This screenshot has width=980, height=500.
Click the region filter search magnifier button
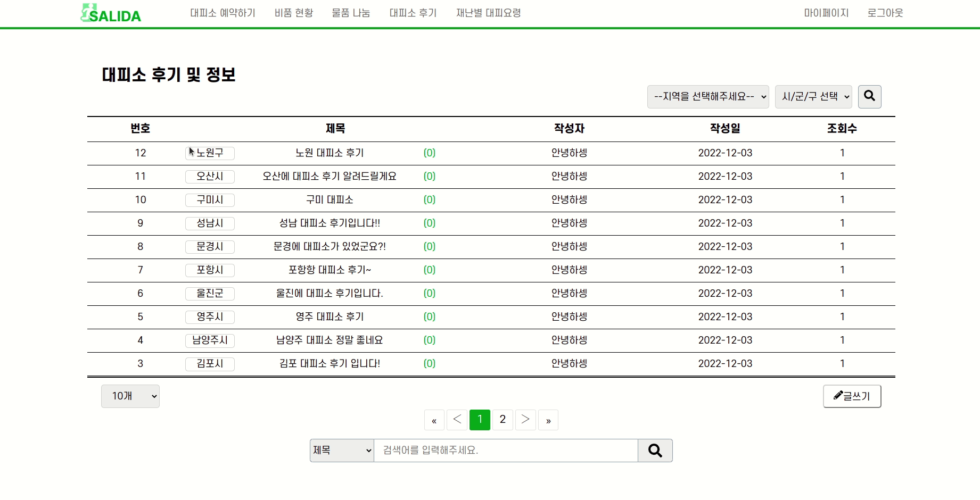coord(869,97)
